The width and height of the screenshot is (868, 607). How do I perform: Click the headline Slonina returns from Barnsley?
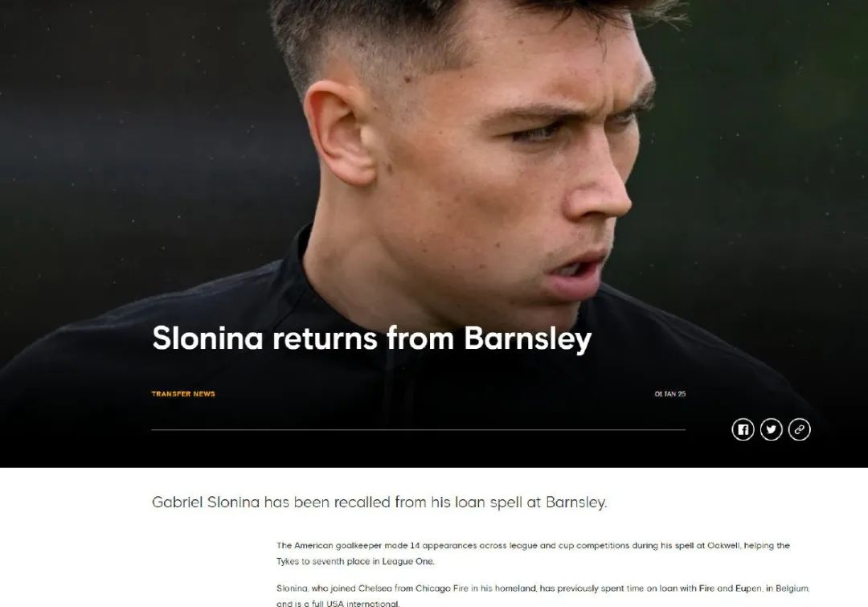(x=371, y=338)
